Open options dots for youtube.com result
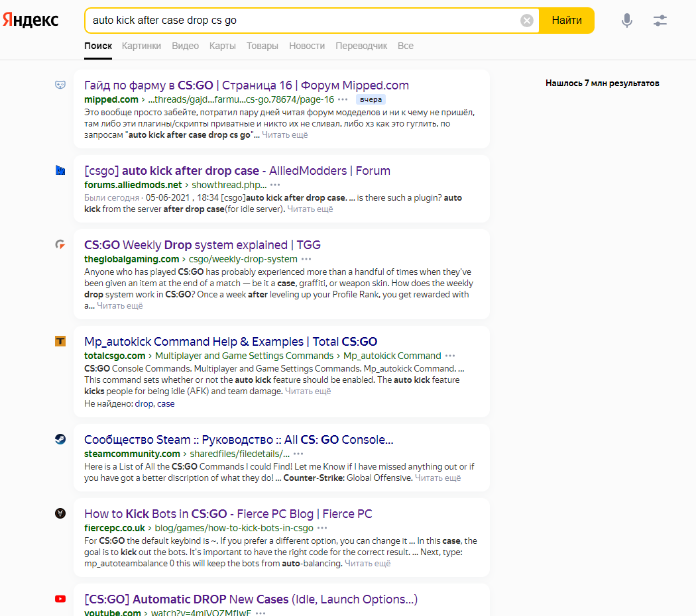This screenshot has width=696, height=616. 261,613
